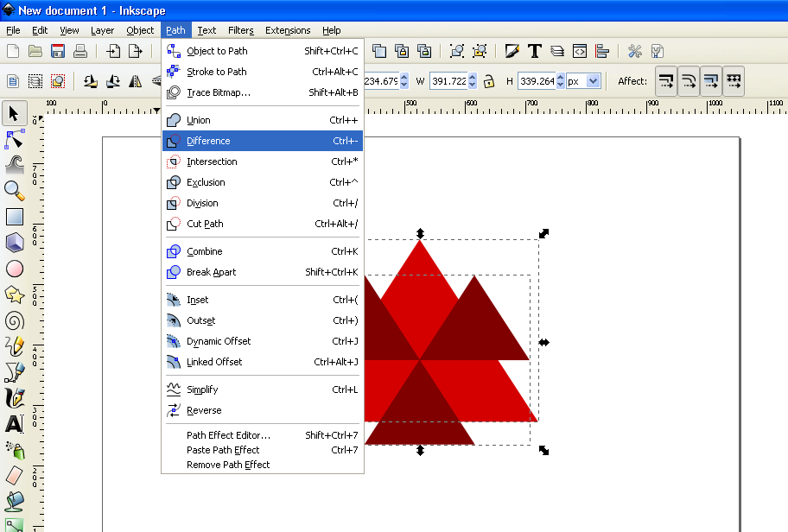Click the Group objects icon
The width and height of the screenshot is (788, 532).
(x=457, y=51)
